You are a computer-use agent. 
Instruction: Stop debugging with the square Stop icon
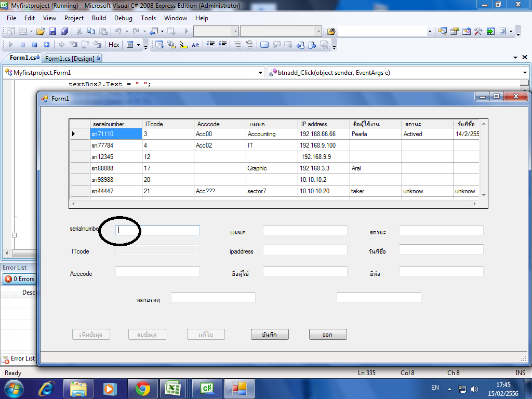pos(35,45)
